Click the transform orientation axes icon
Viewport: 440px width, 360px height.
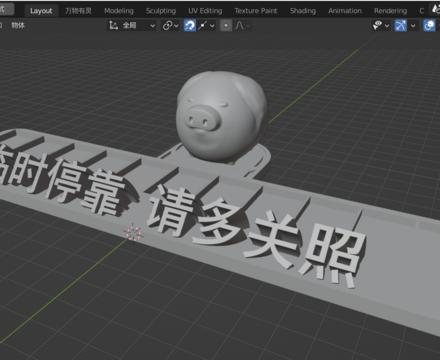113,26
